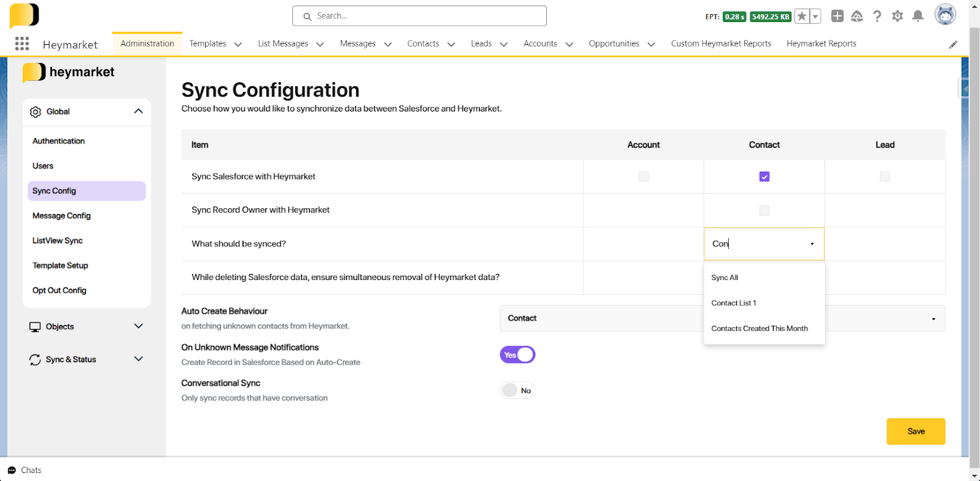
Task: Open Authentication in the sidebar
Action: click(x=59, y=141)
